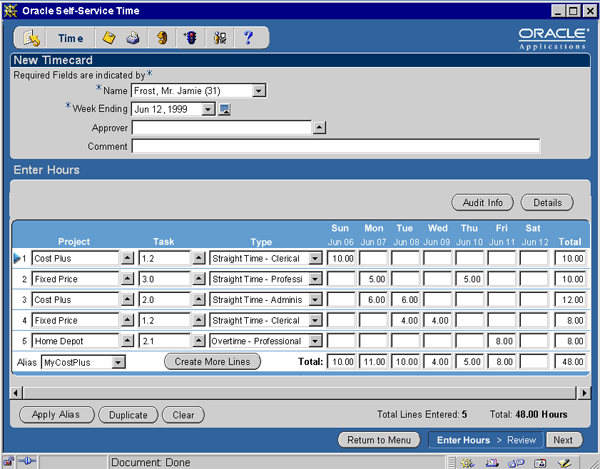Screen dimensions: 600x469
Task: Click the Duplicate button
Action: (128, 415)
